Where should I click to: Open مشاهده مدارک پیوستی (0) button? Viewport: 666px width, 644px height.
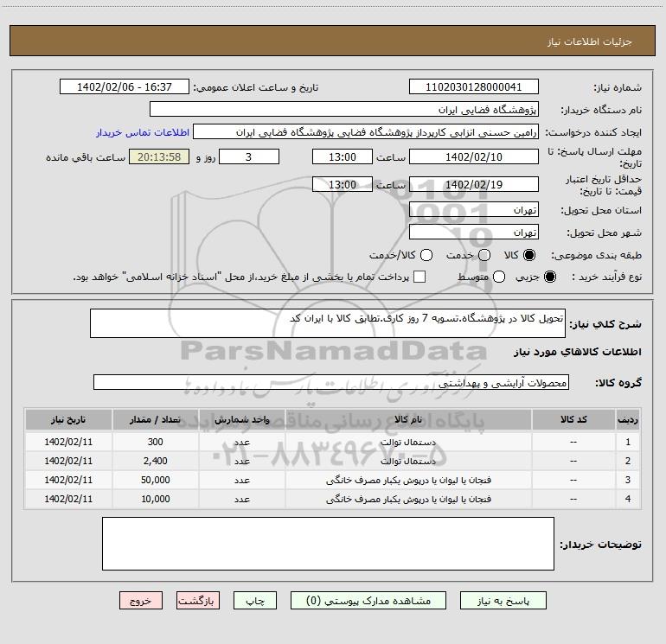point(368,600)
